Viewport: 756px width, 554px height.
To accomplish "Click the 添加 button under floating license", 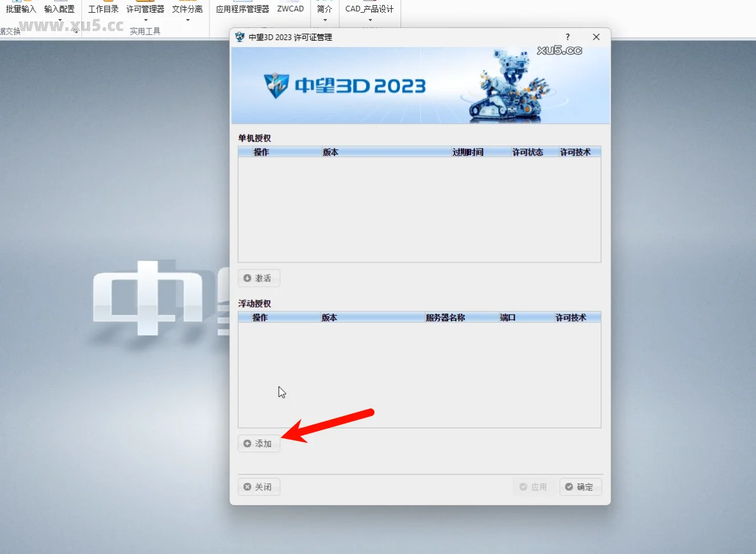I will [259, 443].
